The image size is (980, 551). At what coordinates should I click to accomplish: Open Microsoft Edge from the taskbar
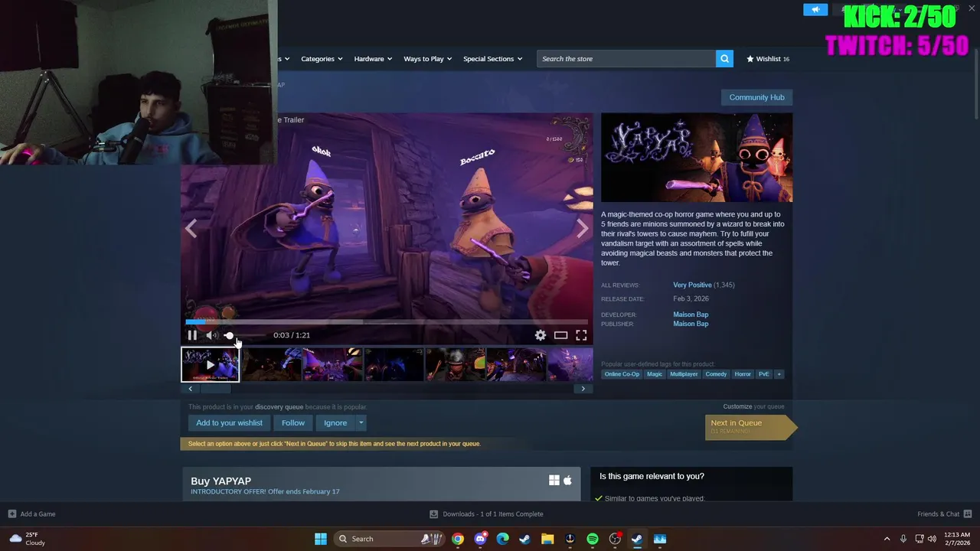click(502, 539)
